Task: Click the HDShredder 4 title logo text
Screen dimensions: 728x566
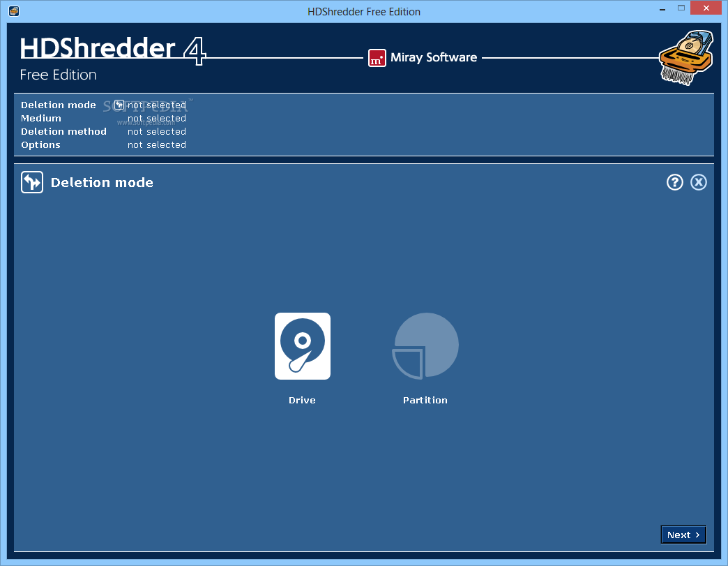Action: (x=113, y=50)
